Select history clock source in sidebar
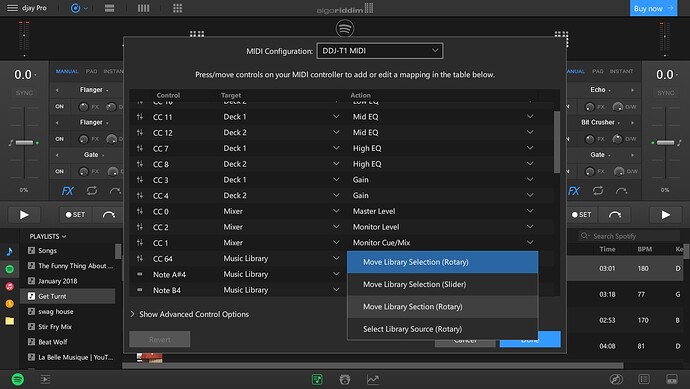Screen dimensions: 690x389 coord(10,304)
